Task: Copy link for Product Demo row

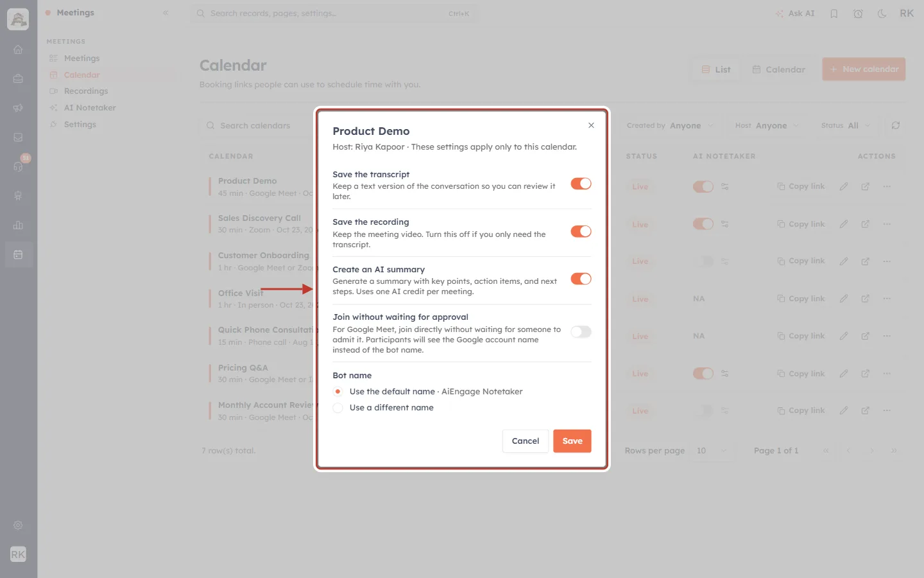Action: [x=801, y=187]
